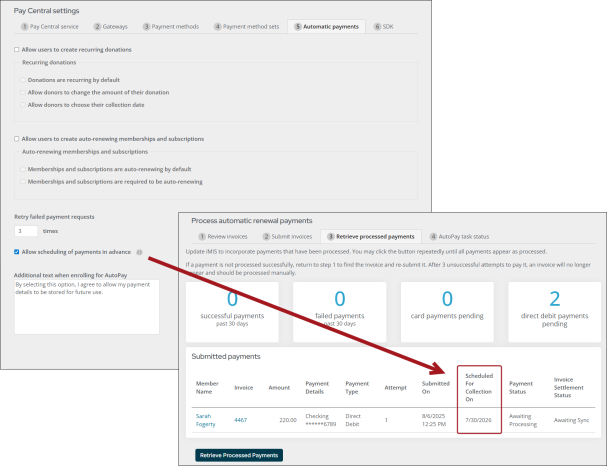Click the Invoice column header
This screenshot has height=466, width=607.
243,387
